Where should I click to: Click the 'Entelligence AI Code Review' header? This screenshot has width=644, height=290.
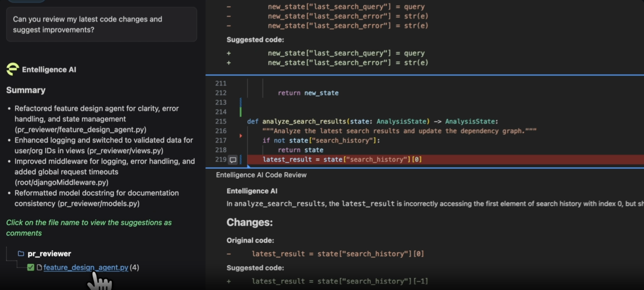tap(261, 175)
